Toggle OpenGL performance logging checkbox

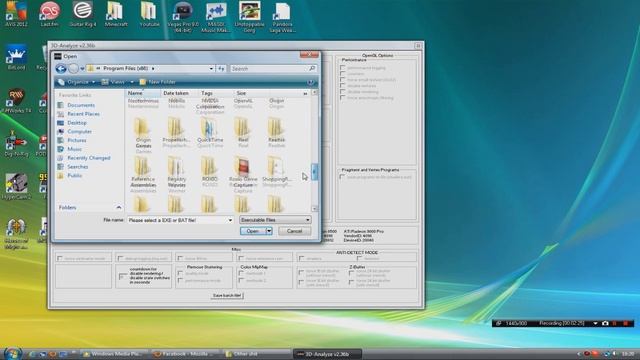click(342, 68)
